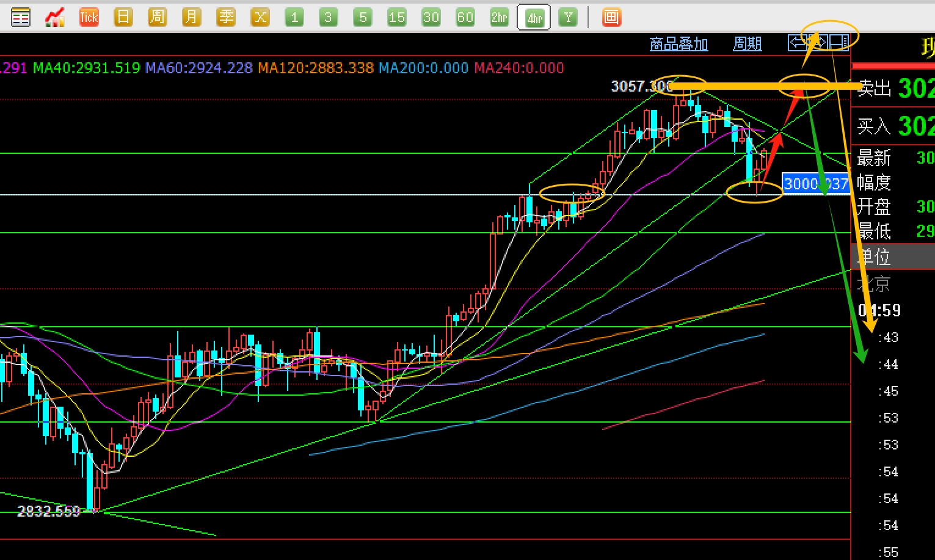Screen dimensions: 935x560
Task: Open the 商品叠加 overlay link
Action: pyautogui.click(x=679, y=44)
